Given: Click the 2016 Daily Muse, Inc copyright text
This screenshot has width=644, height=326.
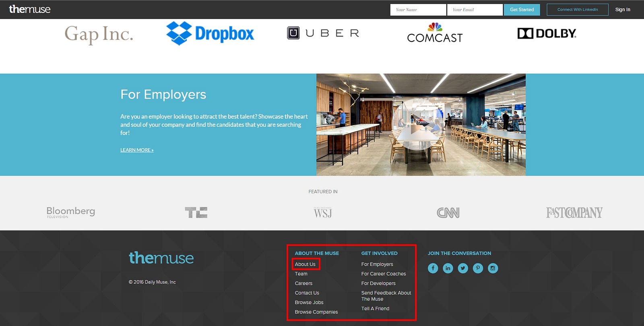Looking at the screenshot, I should coord(152,282).
